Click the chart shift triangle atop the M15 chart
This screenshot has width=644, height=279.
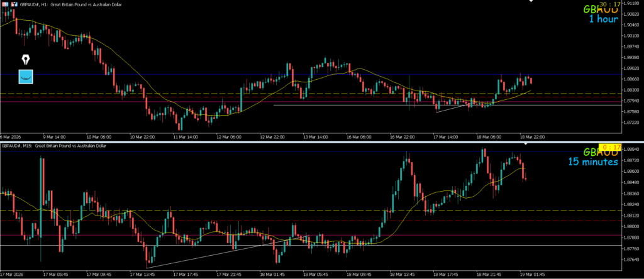pos(526,145)
